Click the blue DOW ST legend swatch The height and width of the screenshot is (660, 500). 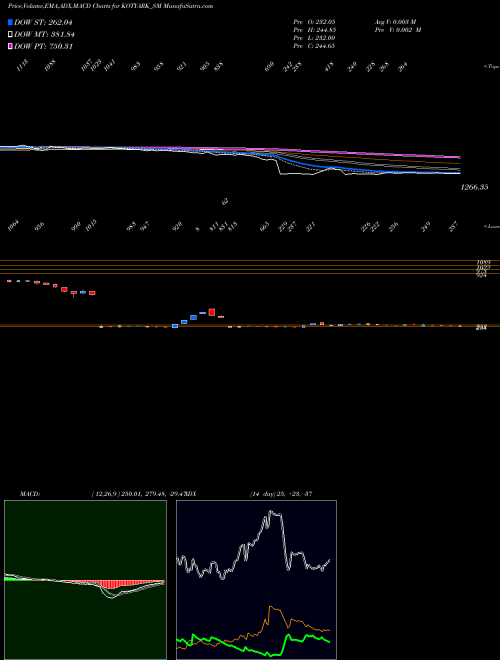click(11, 22)
